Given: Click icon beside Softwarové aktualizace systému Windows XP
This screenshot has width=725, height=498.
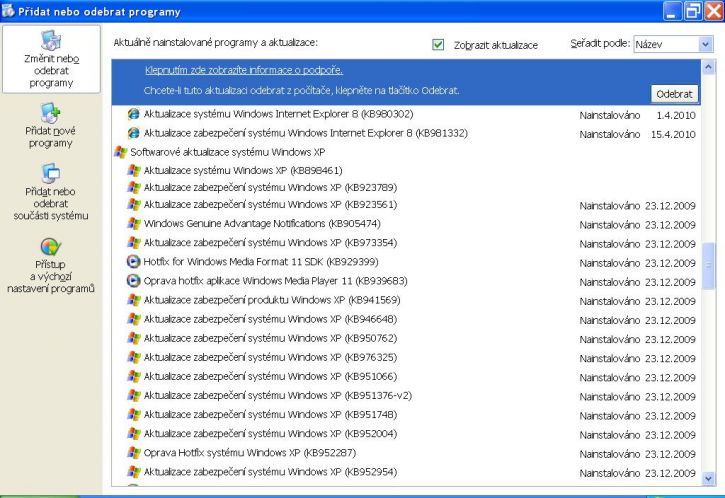Looking at the screenshot, I should click(x=121, y=152).
